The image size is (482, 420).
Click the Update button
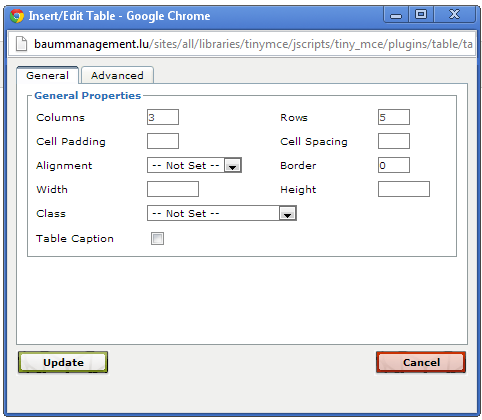click(63, 362)
